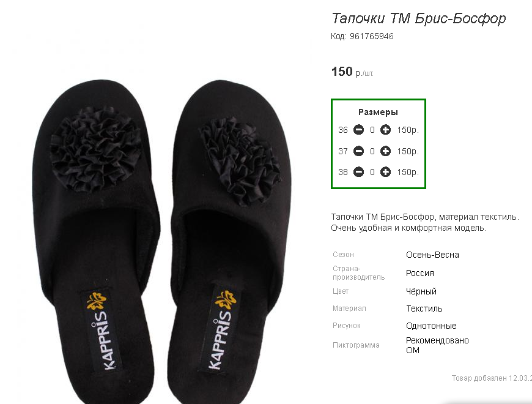Click the Рекомендовано ОМ pictogram value
532x404 pixels.
click(437, 345)
